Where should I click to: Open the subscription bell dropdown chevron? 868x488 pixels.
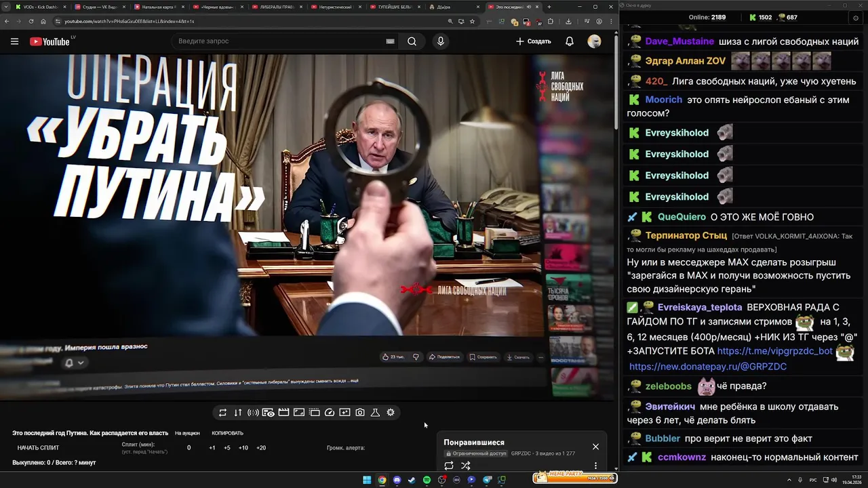point(81,363)
